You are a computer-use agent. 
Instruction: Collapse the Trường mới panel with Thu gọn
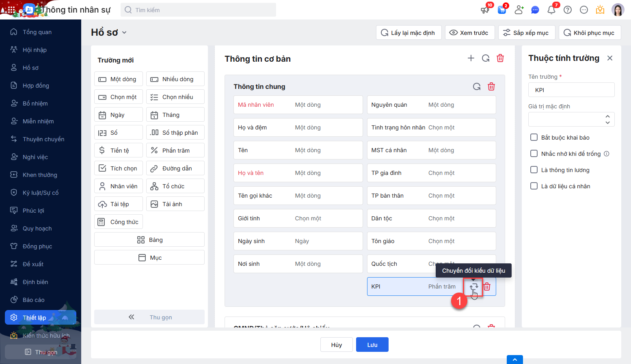[x=149, y=317]
